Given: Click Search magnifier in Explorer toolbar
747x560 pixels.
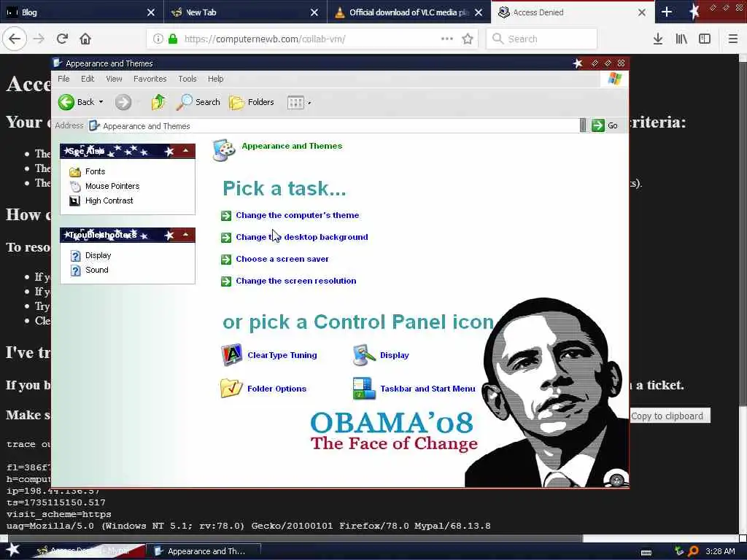Looking at the screenshot, I should [x=198, y=102].
